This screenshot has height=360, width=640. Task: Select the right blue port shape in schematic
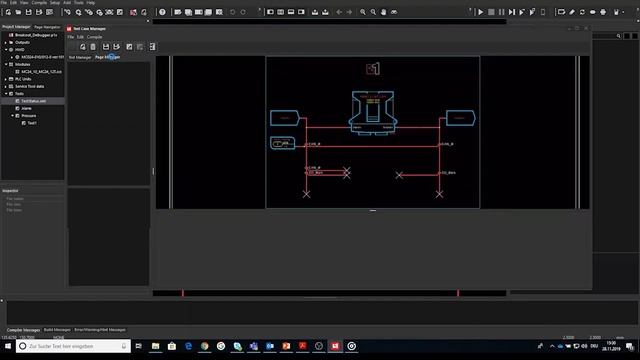tap(460, 118)
